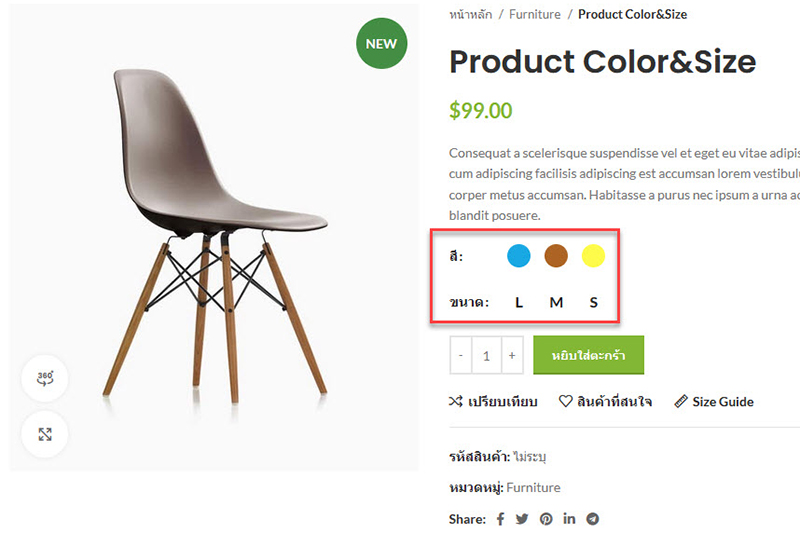Go to Furniture in breadcrumb
The height and width of the screenshot is (533, 800).
point(535,15)
